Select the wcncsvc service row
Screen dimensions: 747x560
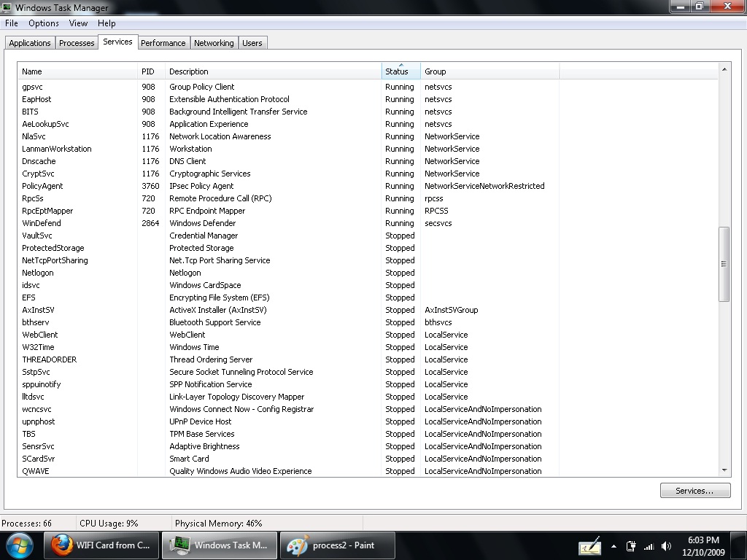coord(368,409)
